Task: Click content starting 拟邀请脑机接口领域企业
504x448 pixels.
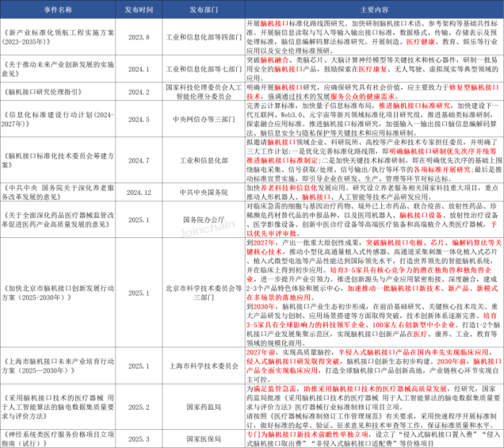Action: pos(374,160)
